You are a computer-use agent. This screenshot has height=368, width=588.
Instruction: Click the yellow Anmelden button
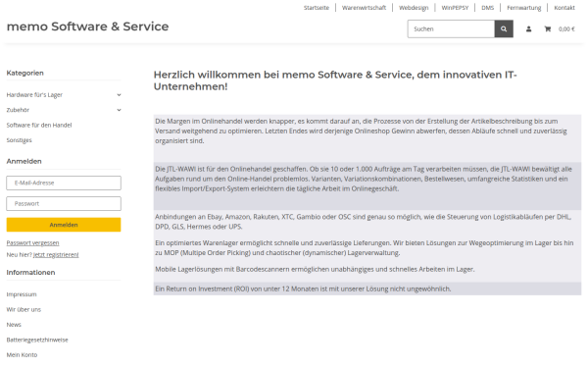click(x=64, y=225)
